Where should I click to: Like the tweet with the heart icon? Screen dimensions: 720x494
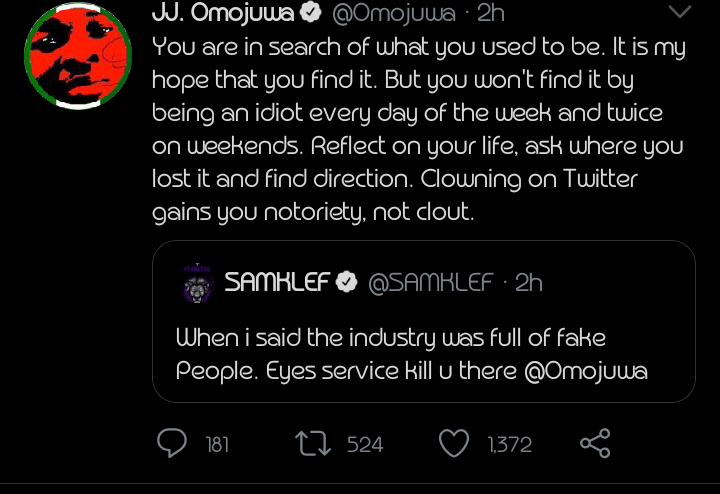pos(454,443)
